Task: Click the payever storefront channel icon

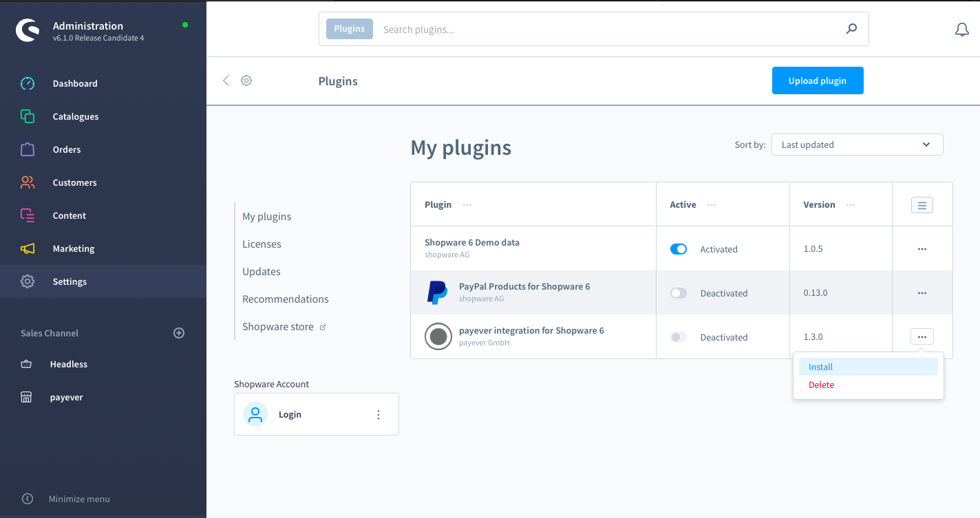Action: pos(26,397)
